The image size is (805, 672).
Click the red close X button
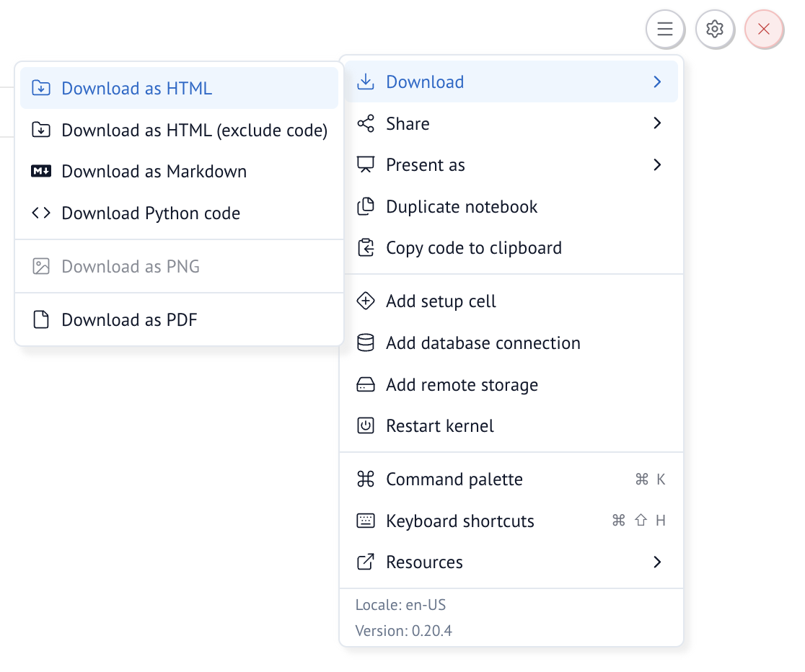click(764, 30)
